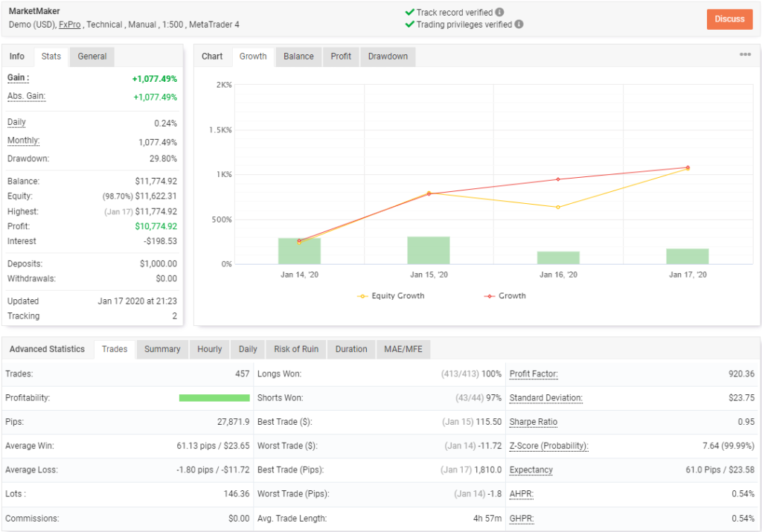Click the Jan 15 green bar in chart
762x532 pixels.
429,250
